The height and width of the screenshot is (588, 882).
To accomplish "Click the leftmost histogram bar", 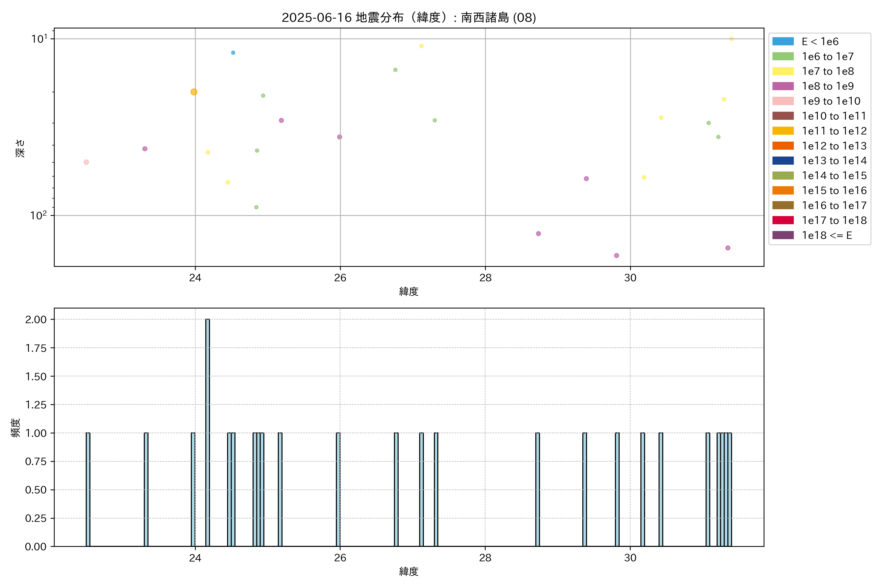I will pyautogui.click(x=88, y=489).
